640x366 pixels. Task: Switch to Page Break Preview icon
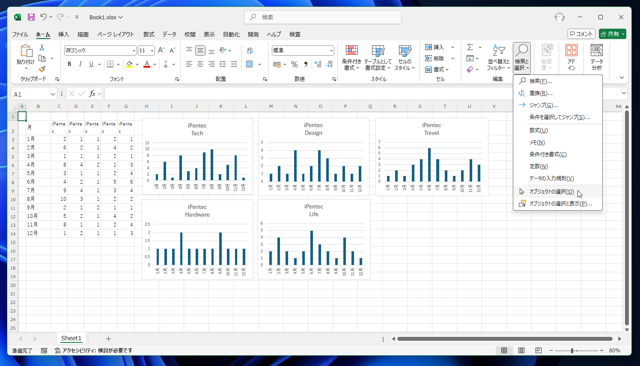[538, 350]
